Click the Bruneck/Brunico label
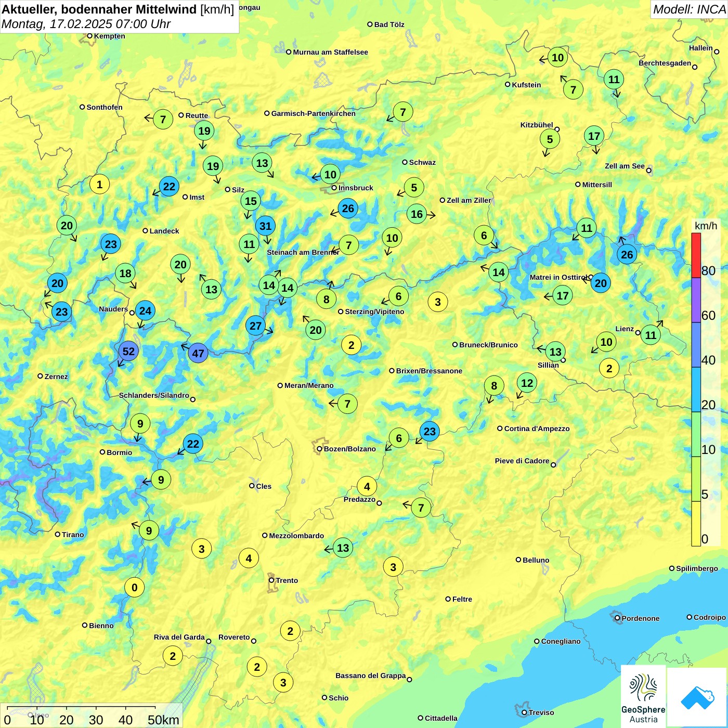Image resolution: width=728 pixels, height=728 pixels. 488,345
